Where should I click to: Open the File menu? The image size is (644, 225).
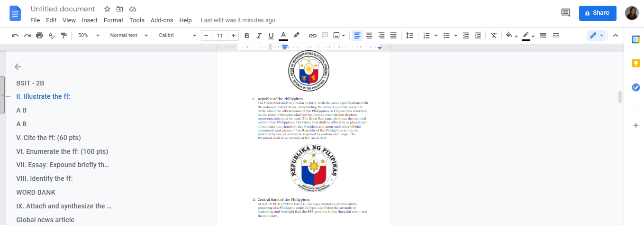pos(35,20)
